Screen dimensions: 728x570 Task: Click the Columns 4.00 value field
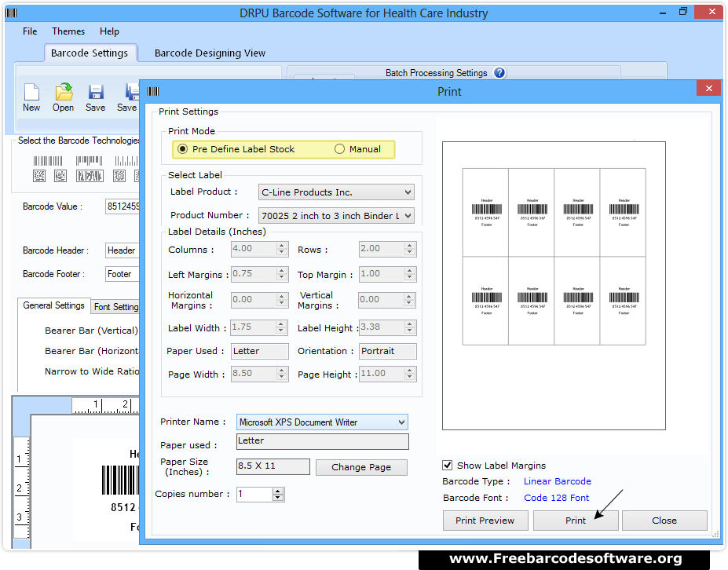click(254, 249)
